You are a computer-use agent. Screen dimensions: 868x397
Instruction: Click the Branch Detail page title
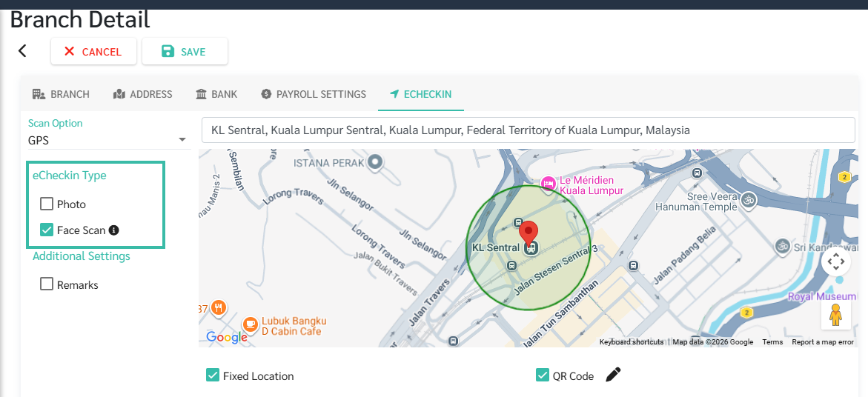click(80, 20)
